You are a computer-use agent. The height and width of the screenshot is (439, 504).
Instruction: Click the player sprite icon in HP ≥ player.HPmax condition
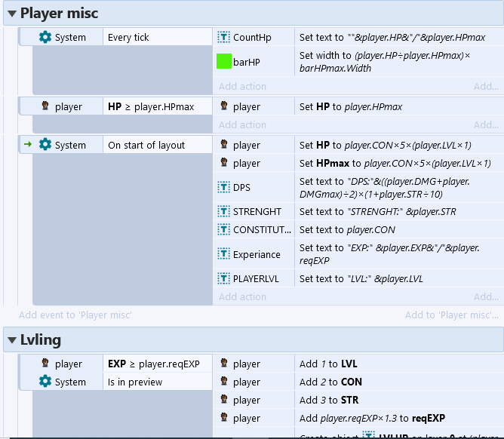pos(45,106)
